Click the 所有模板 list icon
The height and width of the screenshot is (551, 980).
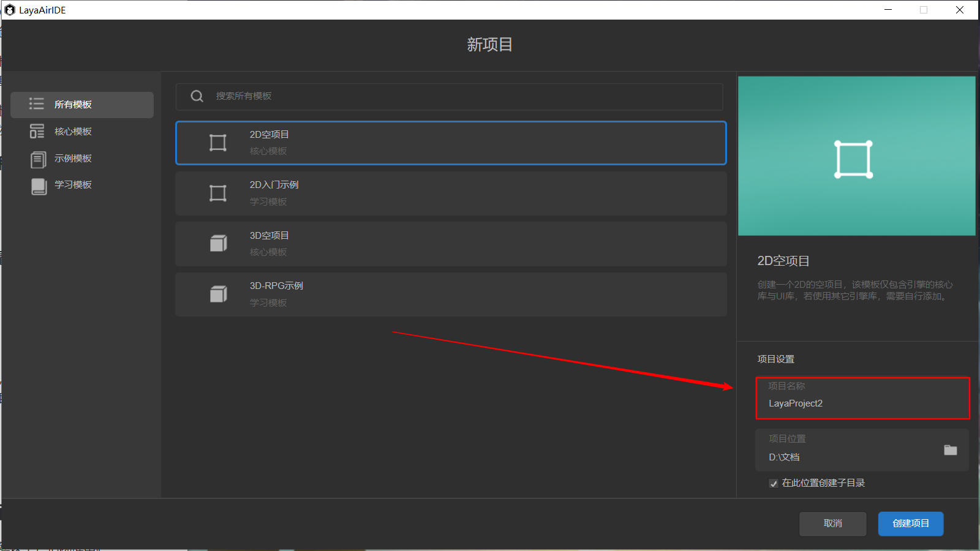pyautogui.click(x=37, y=104)
